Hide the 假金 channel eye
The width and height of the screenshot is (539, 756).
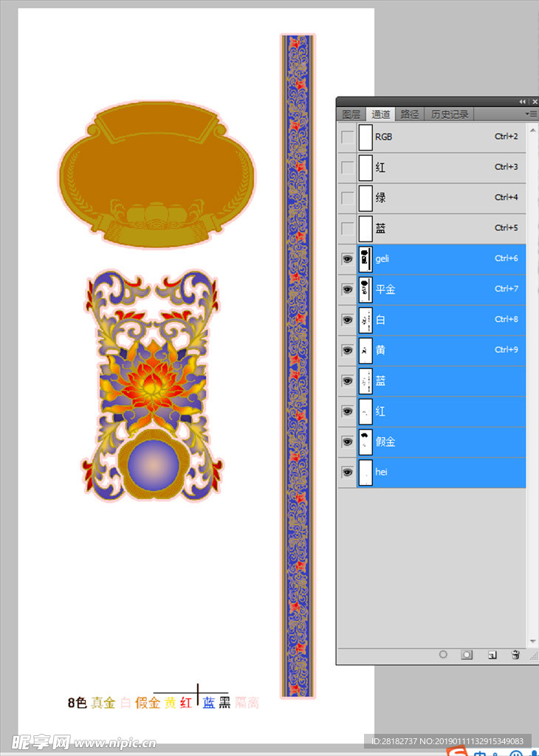click(347, 441)
